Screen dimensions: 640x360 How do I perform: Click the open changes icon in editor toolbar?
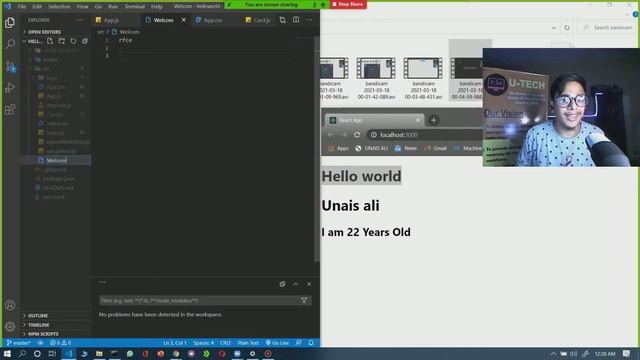282,20
